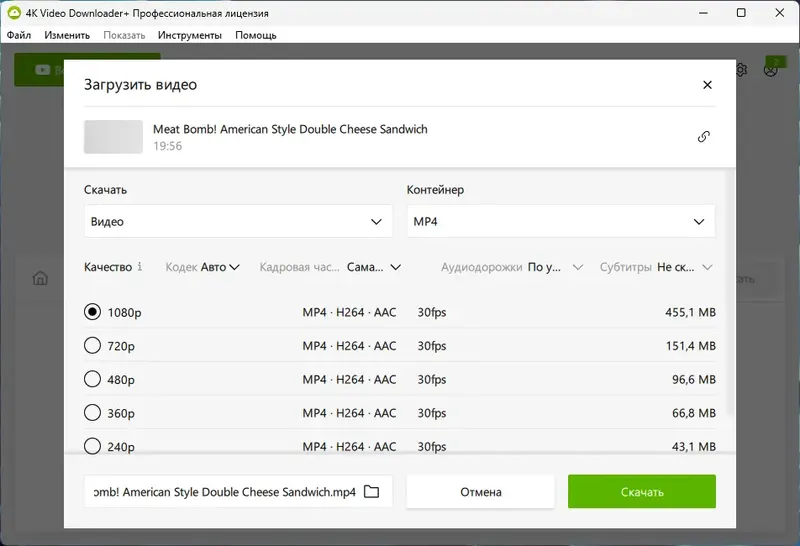This screenshot has width=800, height=546.
Task: Click the 4K Video Downloader app logo icon
Action: click(13, 13)
